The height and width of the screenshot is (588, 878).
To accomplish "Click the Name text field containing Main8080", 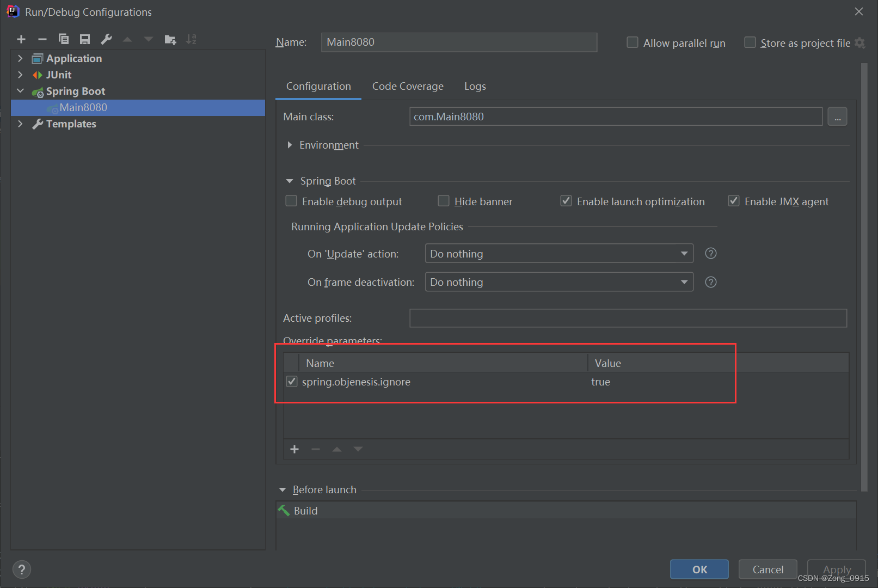I will (459, 42).
